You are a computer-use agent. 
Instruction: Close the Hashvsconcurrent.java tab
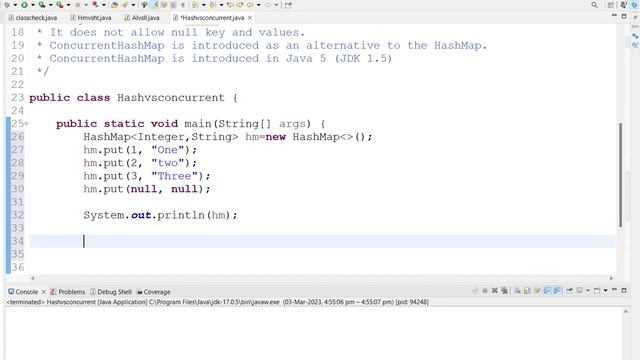click(250, 18)
